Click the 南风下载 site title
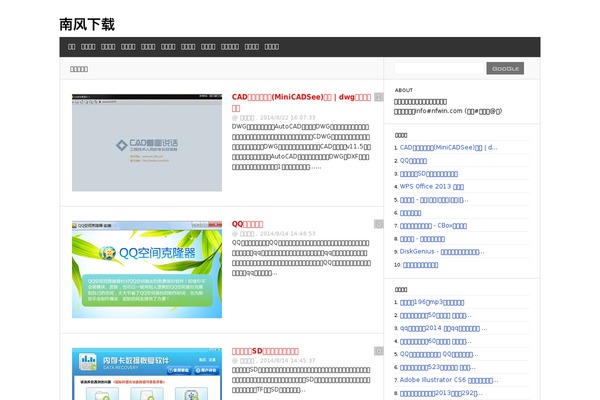 coord(87,24)
